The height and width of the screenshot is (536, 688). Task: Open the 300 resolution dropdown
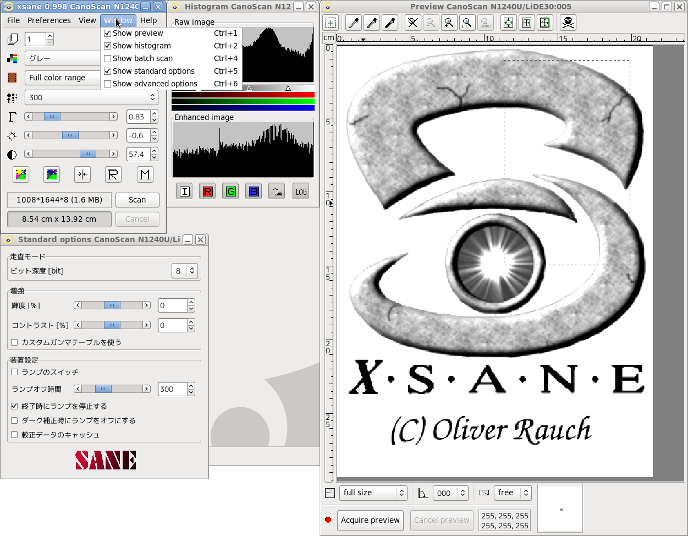click(x=92, y=97)
